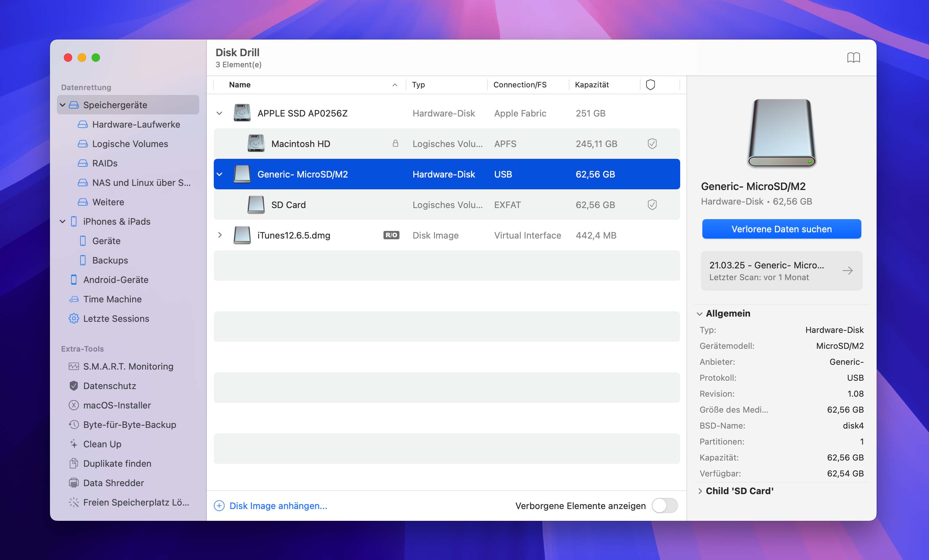929x560 pixels.
Task: Expand the Child 'SD Card' section
Action: tap(700, 491)
